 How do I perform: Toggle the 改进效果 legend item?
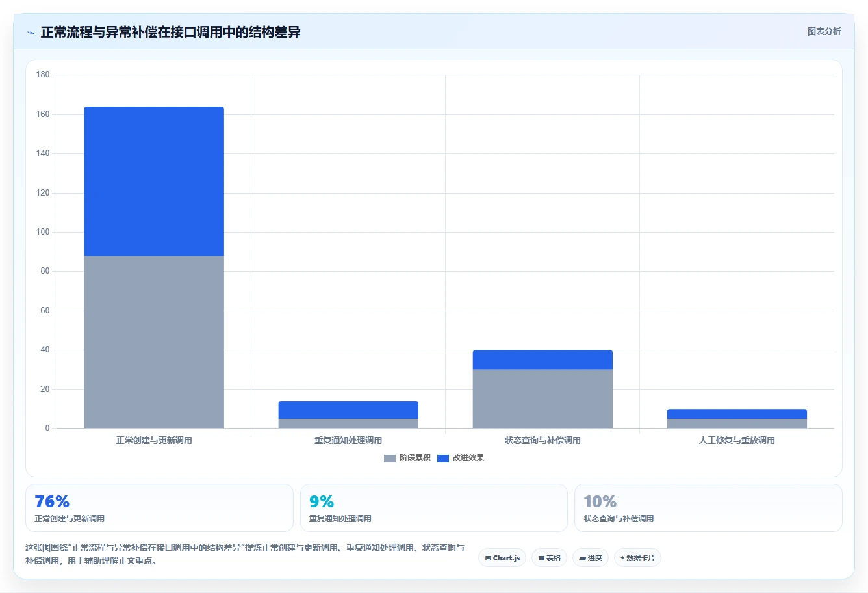pos(461,458)
